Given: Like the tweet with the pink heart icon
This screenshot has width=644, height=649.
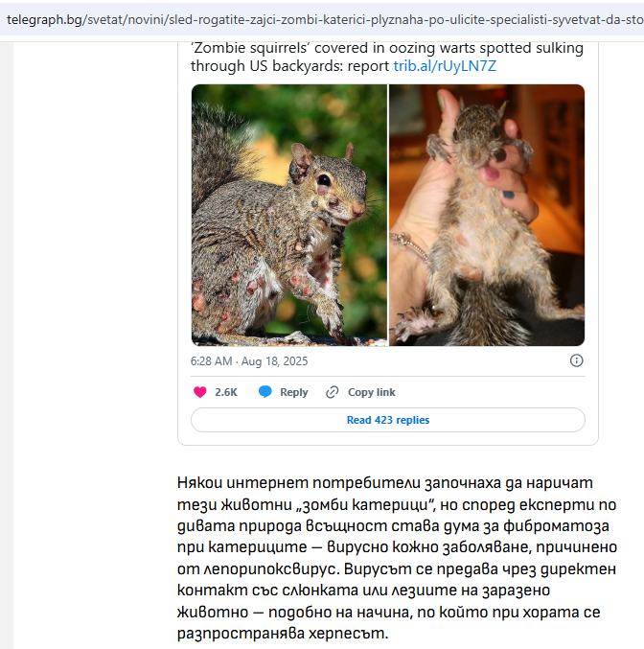Looking at the screenshot, I should (x=200, y=392).
